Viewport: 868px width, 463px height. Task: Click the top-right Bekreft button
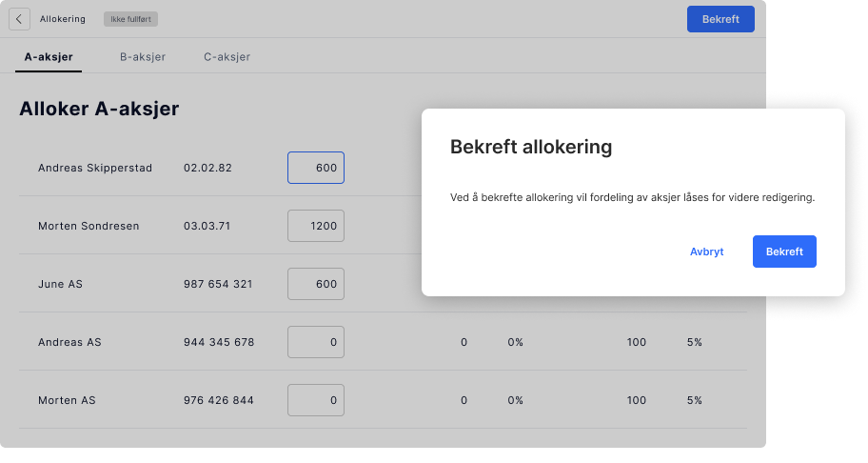(x=720, y=19)
